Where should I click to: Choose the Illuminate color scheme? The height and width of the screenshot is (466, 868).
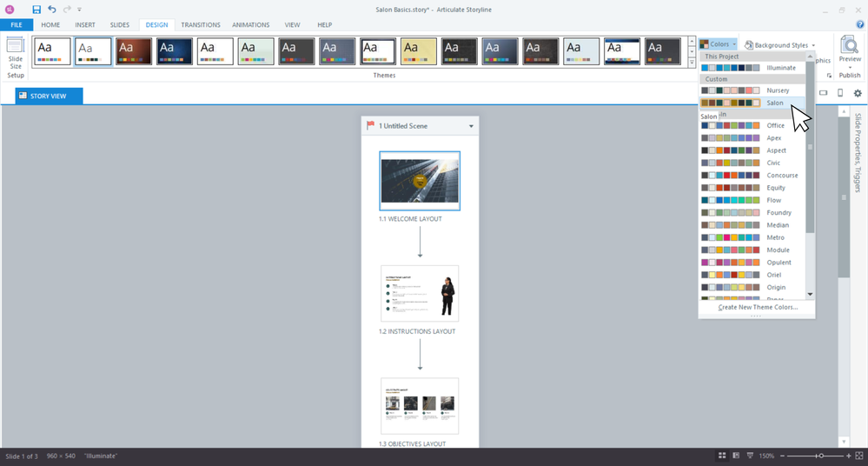(x=752, y=68)
